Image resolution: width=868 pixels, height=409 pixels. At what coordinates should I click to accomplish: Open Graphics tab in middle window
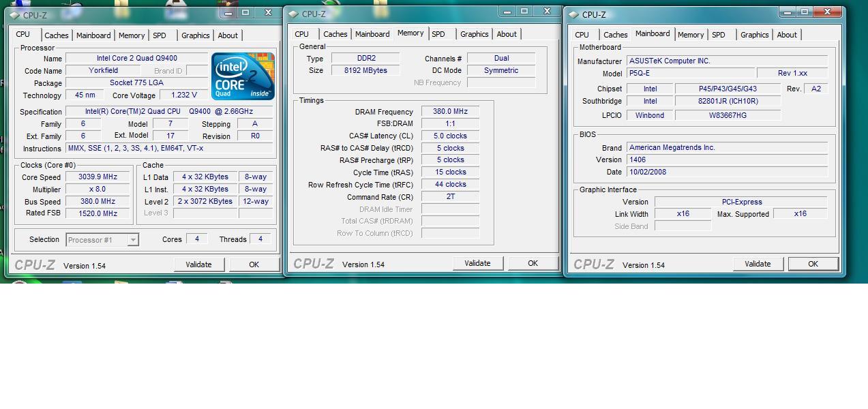(x=475, y=34)
